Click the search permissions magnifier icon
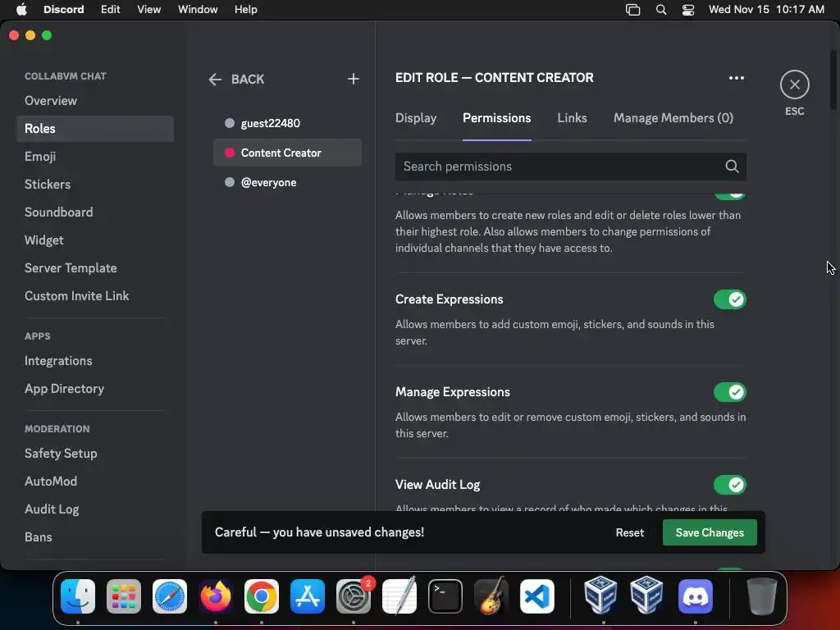This screenshot has width=840, height=630. click(732, 167)
